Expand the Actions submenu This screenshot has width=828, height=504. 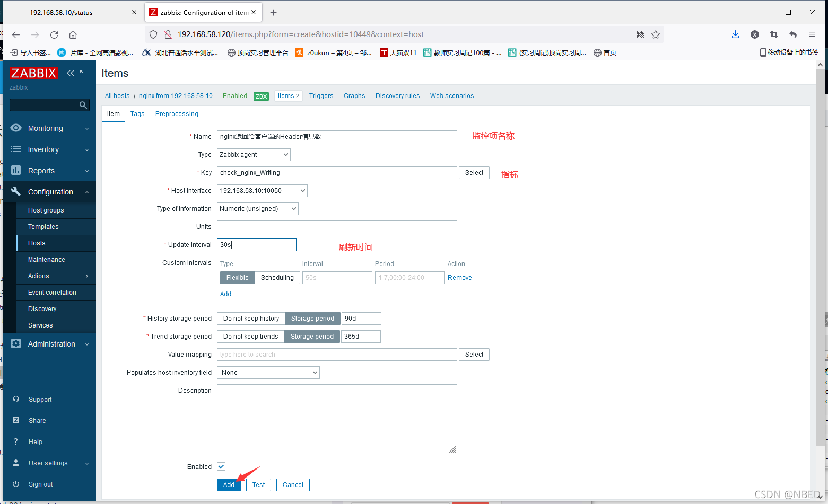point(56,276)
